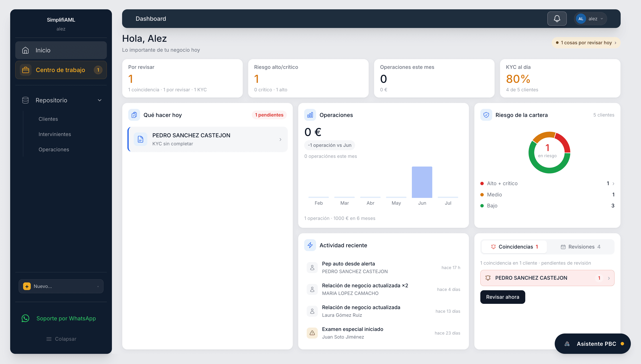This screenshot has width=641, height=364.
Task: Click the Repositorio database icon
Action: (25, 100)
